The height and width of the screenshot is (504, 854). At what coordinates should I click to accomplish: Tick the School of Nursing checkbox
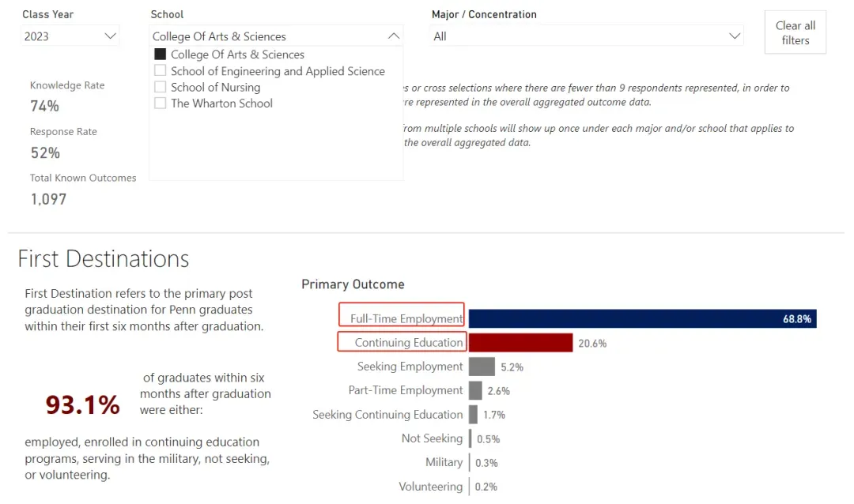160,87
